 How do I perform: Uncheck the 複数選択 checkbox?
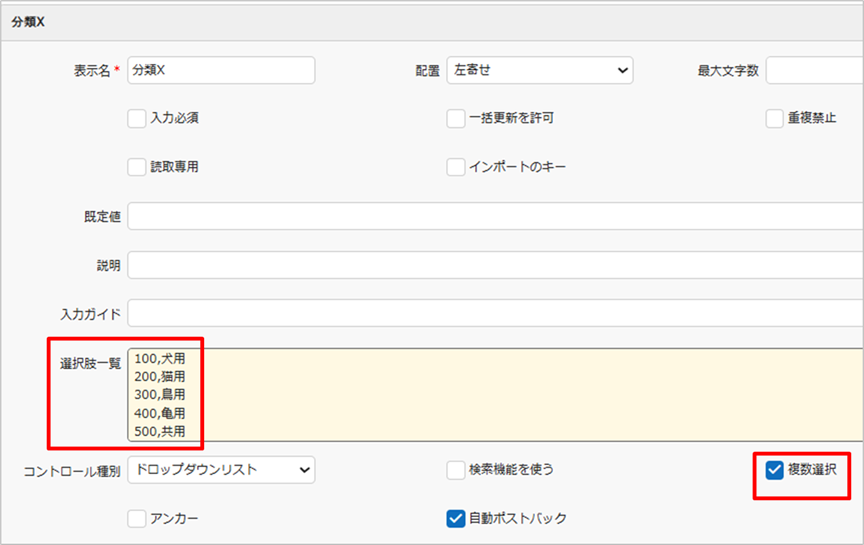point(774,469)
